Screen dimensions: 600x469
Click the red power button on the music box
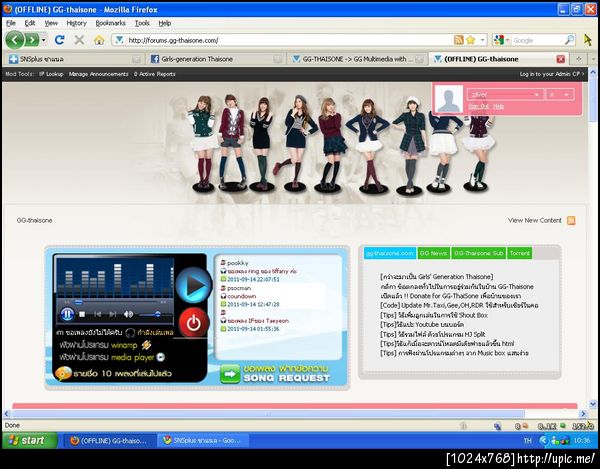click(194, 323)
